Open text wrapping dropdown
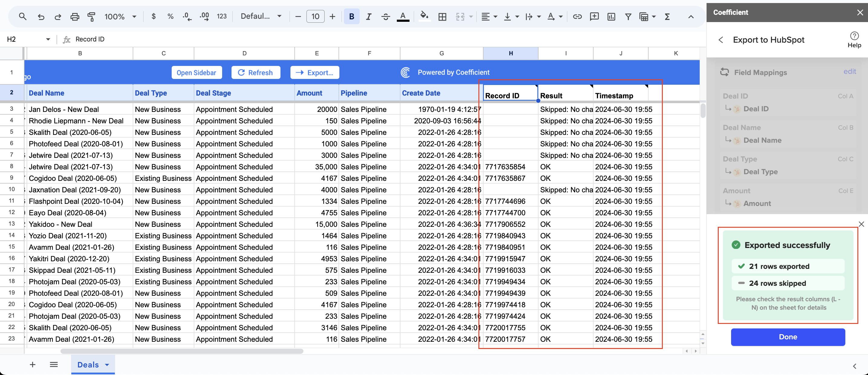This screenshot has width=868, height=375. (533, 16)
